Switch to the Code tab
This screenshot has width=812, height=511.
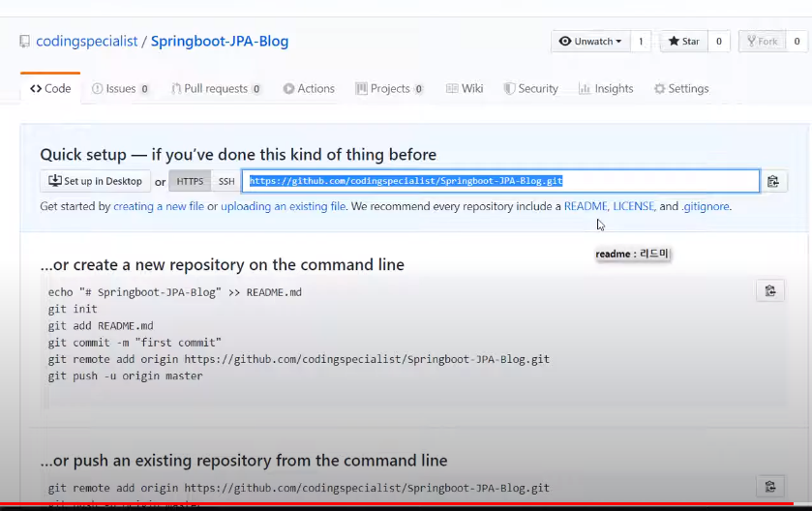(x=50, y=88)
